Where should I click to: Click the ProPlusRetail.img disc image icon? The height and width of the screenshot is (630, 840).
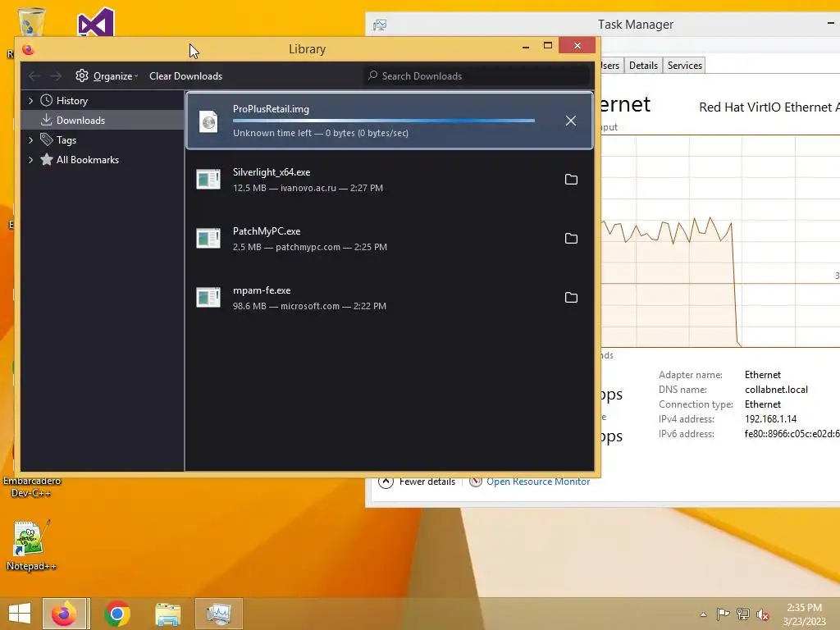[208, 121]
